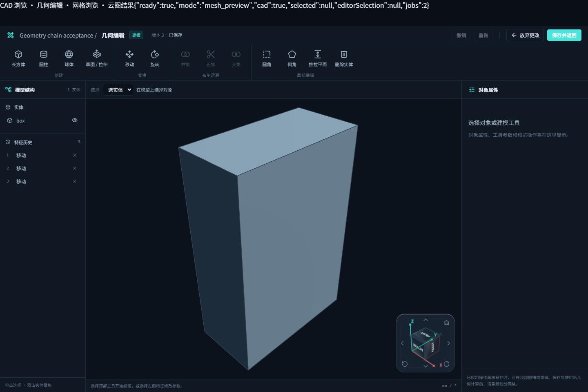This screenshot has width=588, height=392.
Task: Roll view clockwise in view cube
Action: click(x=447, y=364)
